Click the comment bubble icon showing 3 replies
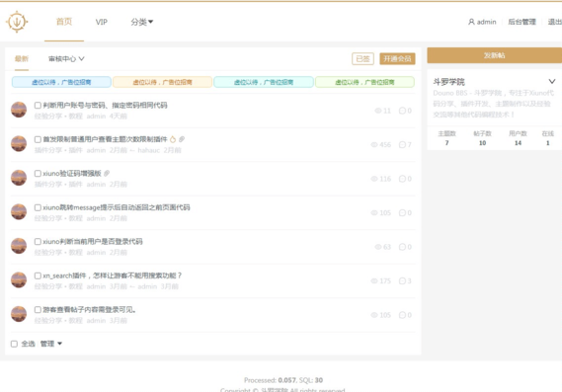Viewport: 562px width, 392px height. (x=402, y=281)
